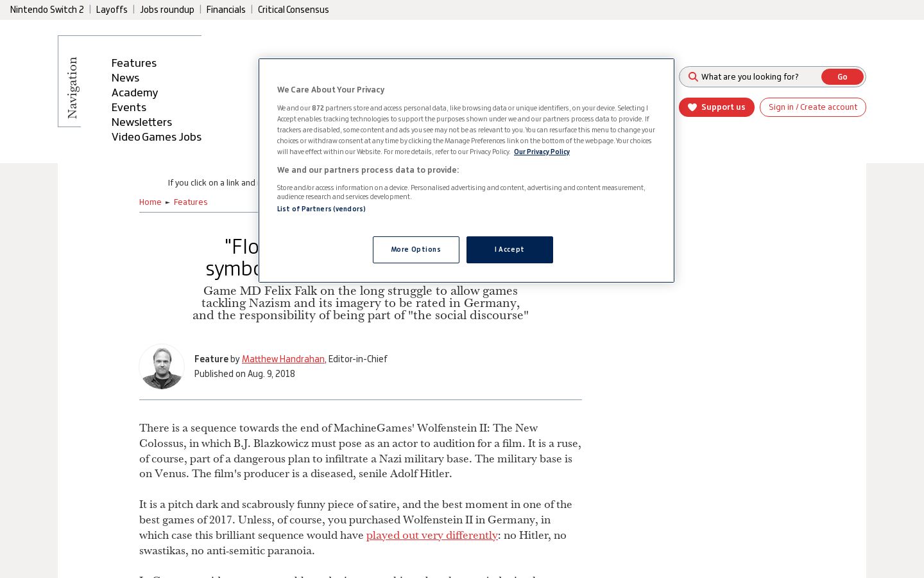Image resolution: width=924 pixels, height=578 pixels.
Task: Click the 'We Care About Your Privacy' heading
Action: point(331,90)
